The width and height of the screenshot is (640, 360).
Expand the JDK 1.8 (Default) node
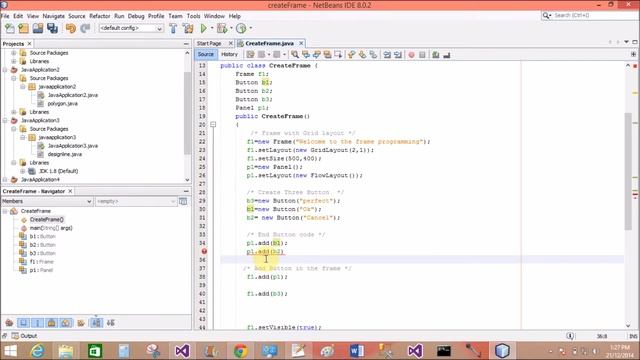pos(23,171)
